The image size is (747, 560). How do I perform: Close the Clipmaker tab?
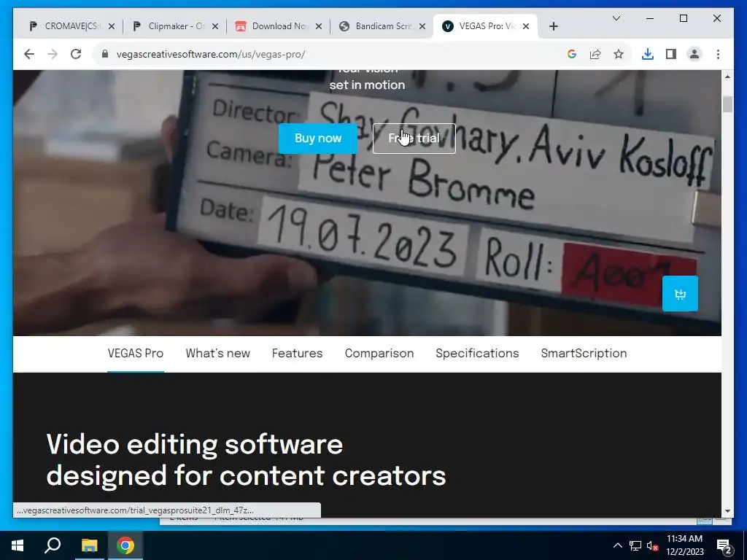(x=215, y=26)
